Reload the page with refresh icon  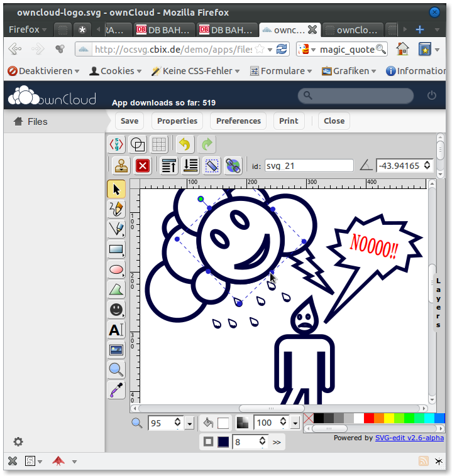[x=282, y=48]
